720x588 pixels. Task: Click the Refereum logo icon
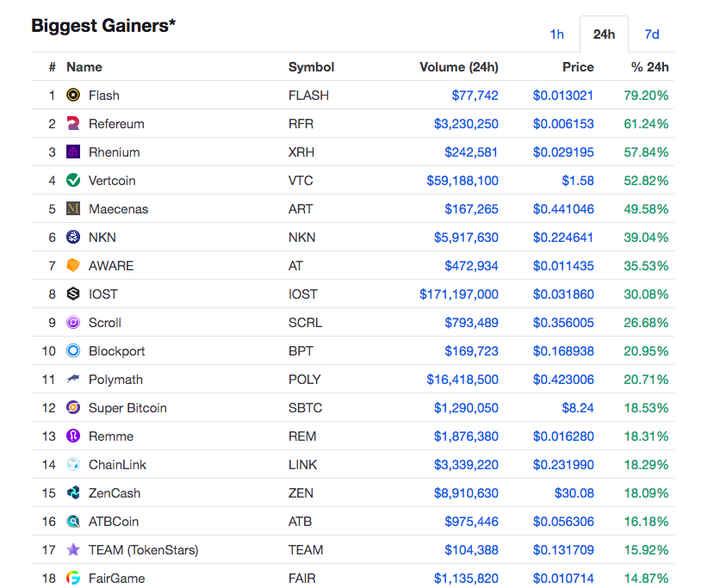click(x=73, y=123)
